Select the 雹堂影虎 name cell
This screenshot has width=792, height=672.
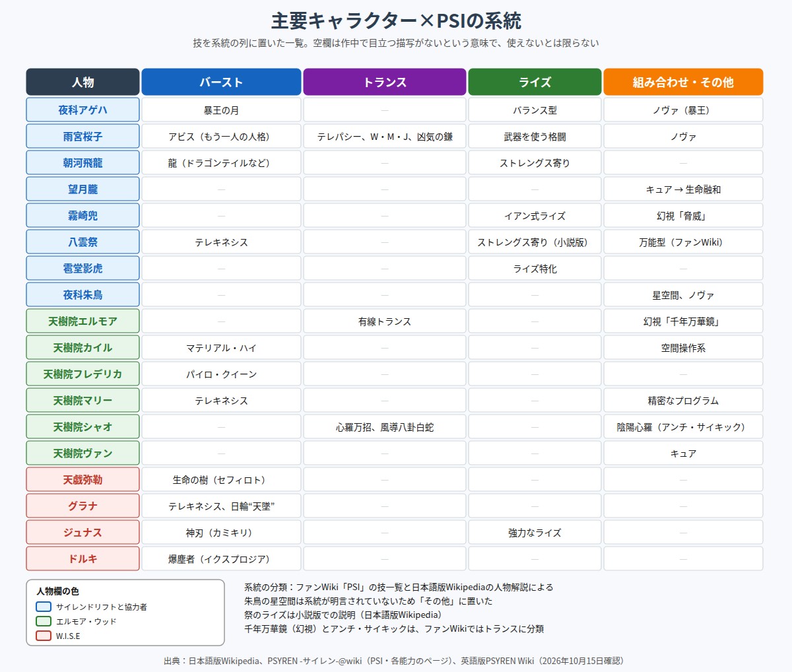click(x=83, y=268)
